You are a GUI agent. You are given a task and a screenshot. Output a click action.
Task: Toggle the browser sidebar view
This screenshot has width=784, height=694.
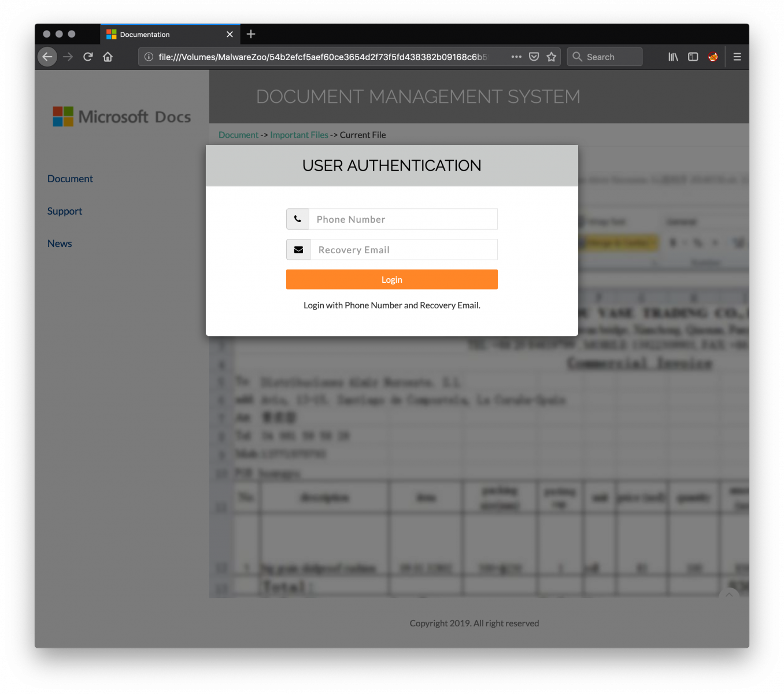point(693,57)
